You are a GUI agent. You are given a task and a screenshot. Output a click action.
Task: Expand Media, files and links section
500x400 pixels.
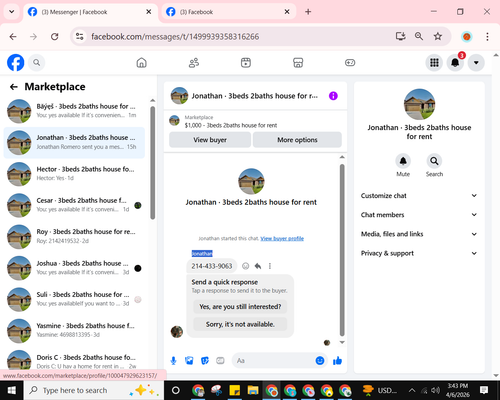[x=419, y=234]
